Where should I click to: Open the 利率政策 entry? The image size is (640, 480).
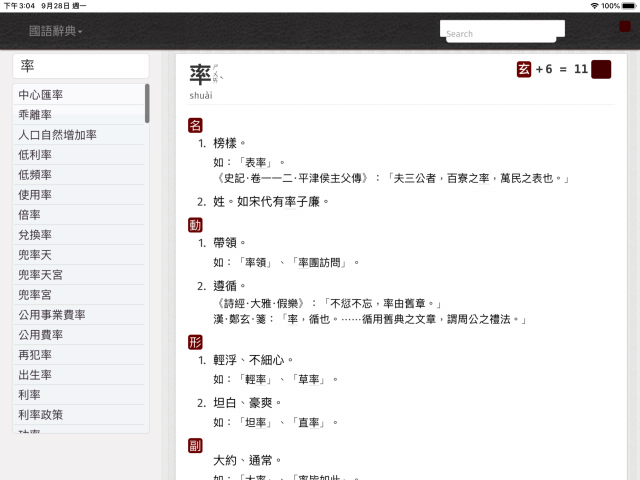[x=79, y=415]
